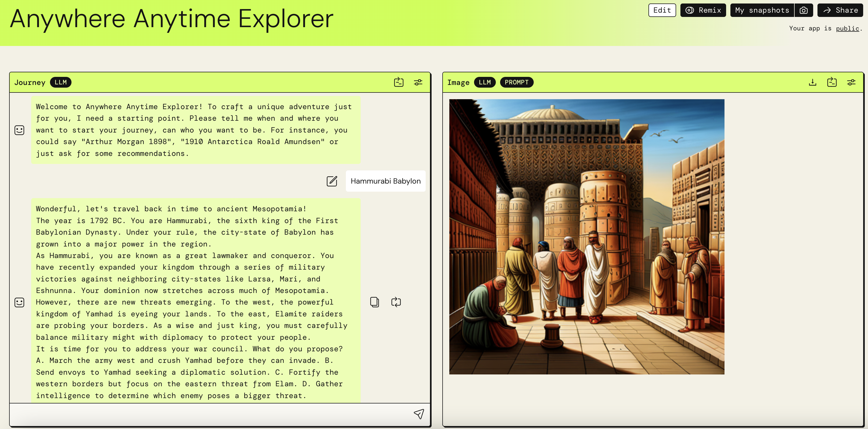Open Image panel settings sliders icon

pyautogui.click(x=851, y=82)
